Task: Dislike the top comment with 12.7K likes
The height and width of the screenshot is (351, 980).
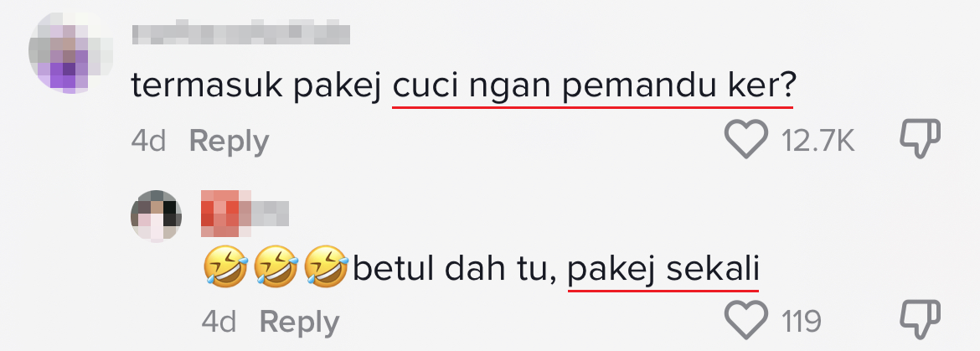Action: 920,138
